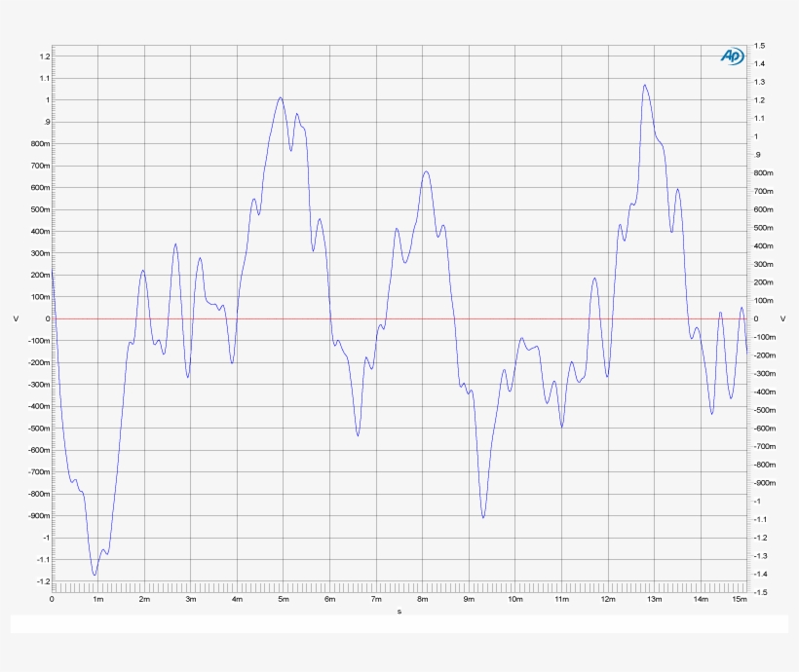Viewport: 799px width, 672px height.
Task: Click the 500m label on the left axis
Action: click(x=38, y=209)
